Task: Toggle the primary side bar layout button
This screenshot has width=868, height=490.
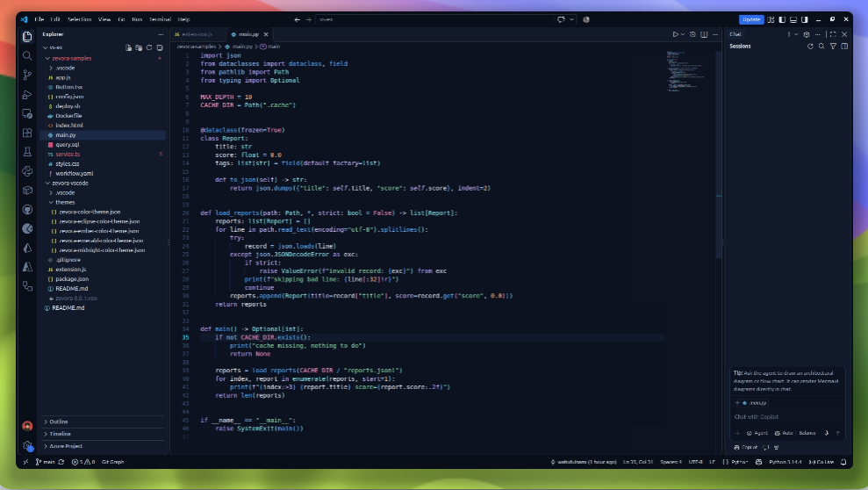Action: tap(782, 19)
